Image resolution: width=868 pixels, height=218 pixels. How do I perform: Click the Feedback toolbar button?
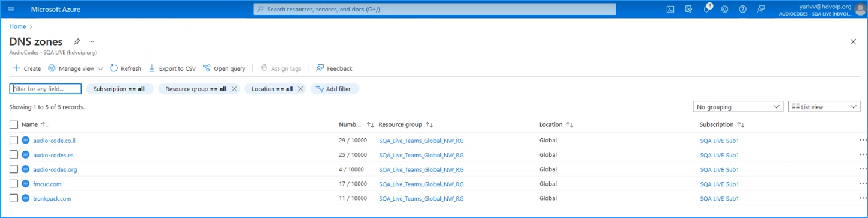coord(334,68)
